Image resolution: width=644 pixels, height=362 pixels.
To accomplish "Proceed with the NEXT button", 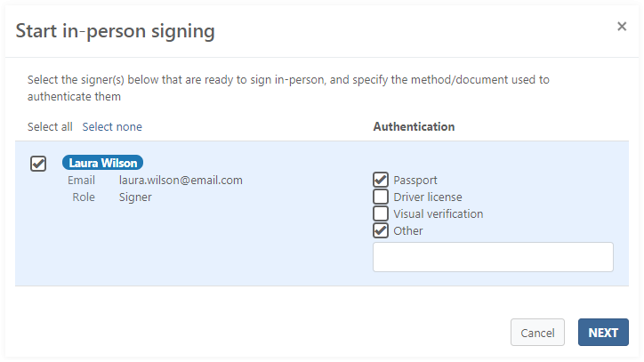I will pos(603,333).
